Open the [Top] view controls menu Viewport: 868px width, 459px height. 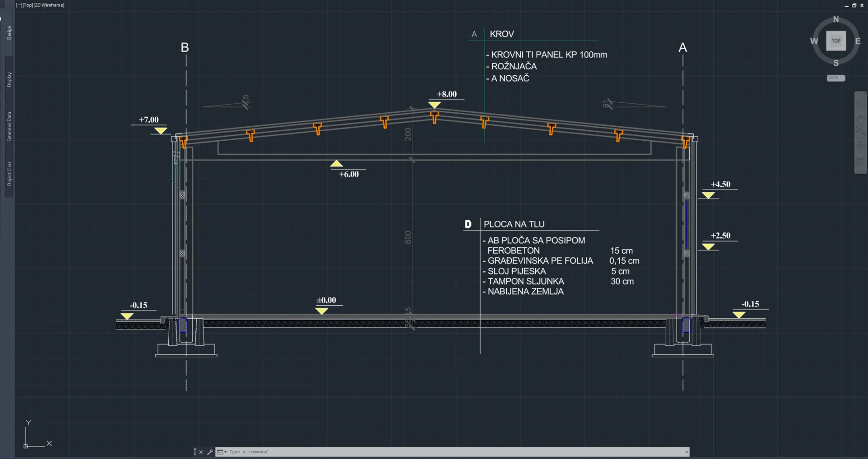pyautogui.click(x=27, y=5)
